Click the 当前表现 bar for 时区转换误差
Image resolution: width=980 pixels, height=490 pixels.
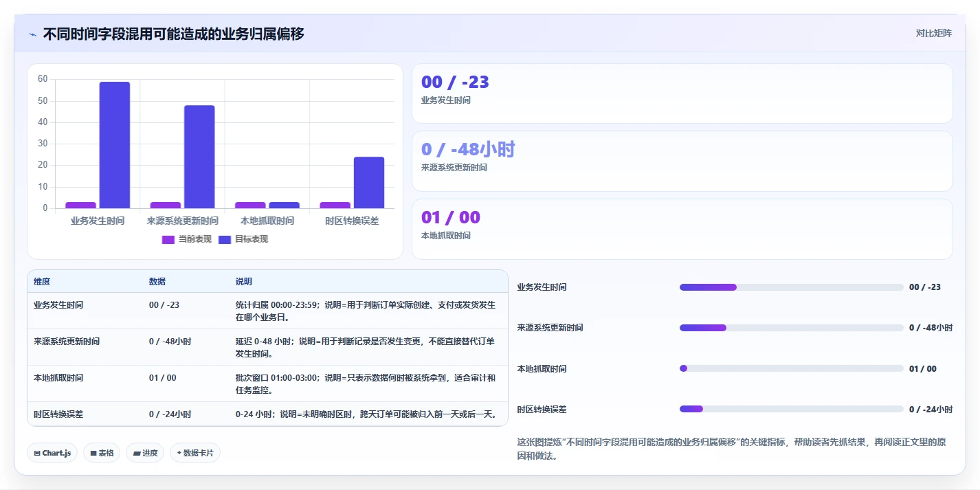[335, 205]
